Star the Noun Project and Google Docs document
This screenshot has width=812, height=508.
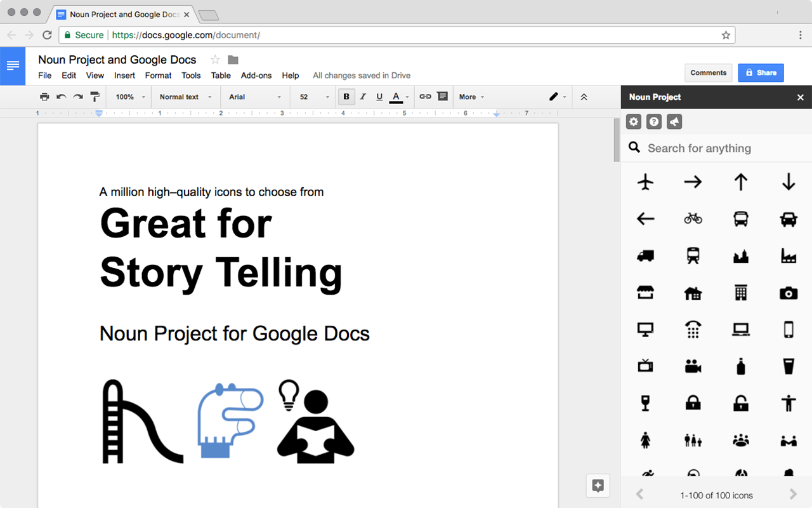[x=215, y=60]
